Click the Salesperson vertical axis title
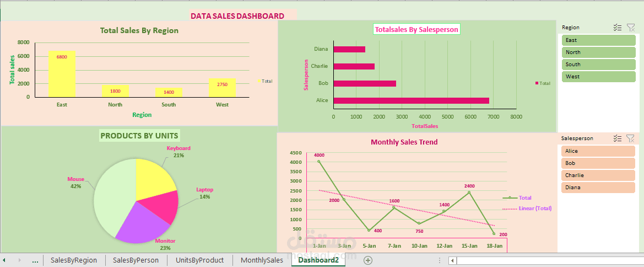This screenshot has height=267, width=644. [306, 74]
